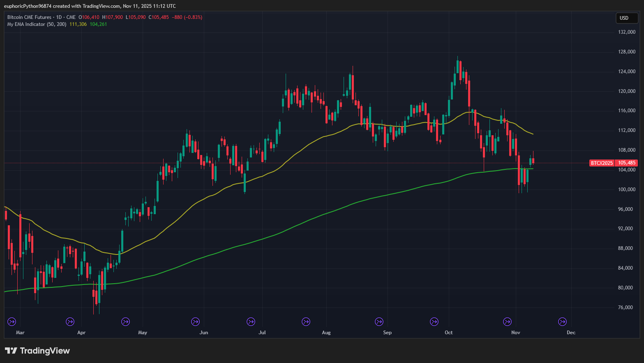This screenshot has height=363, width=644.
Task: Open symbol search via Bitcoin CME Futures title
Action: tap(29, 17)
